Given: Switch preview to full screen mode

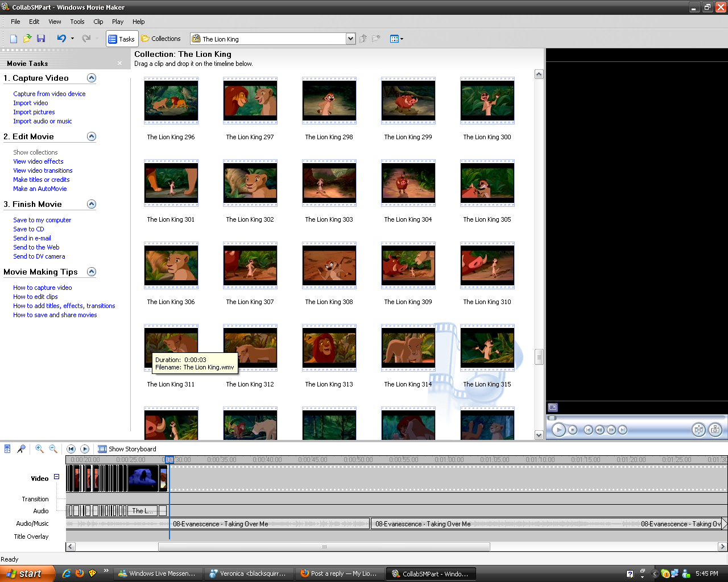Looking at the screenshot, I should tap(553, 408).
